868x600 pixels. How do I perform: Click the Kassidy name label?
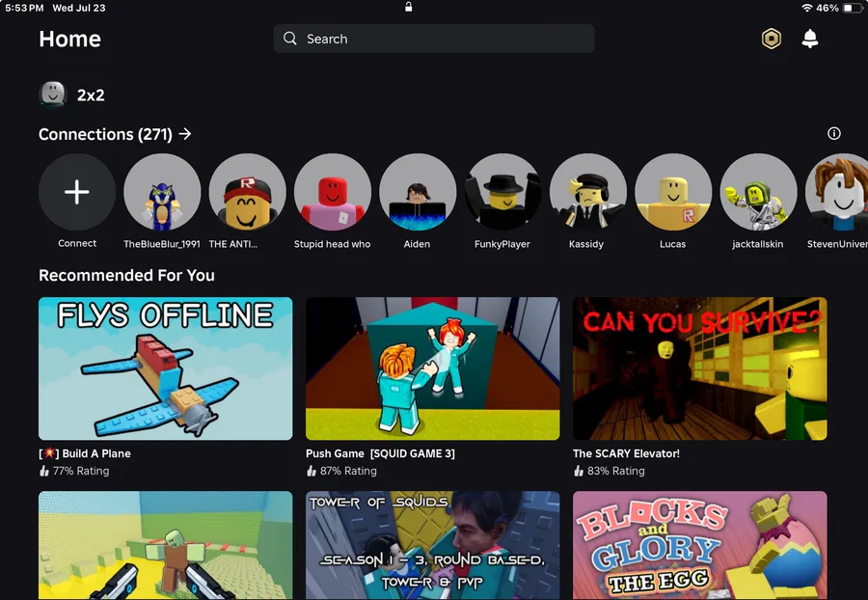pos(586,244)
